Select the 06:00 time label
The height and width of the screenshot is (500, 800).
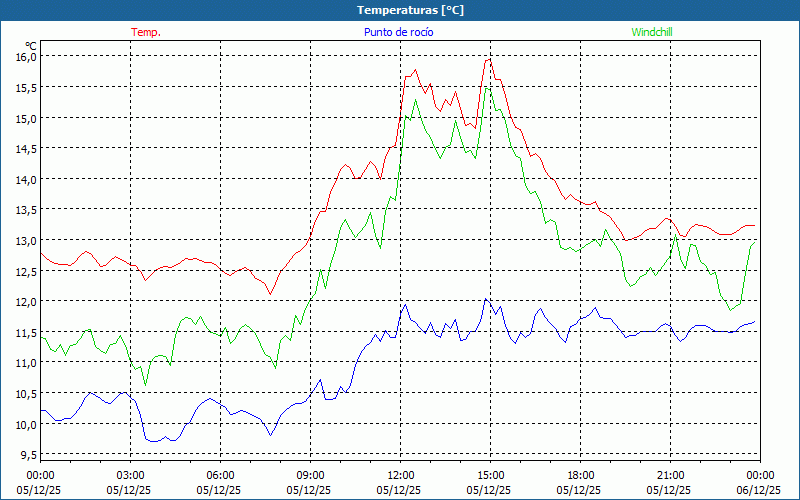[x=220, y=475]
